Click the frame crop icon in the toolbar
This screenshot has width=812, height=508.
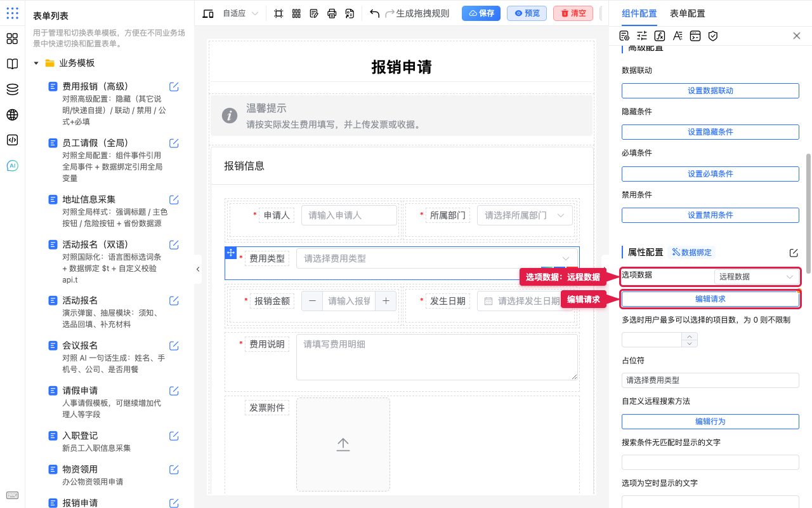[278, 13]
